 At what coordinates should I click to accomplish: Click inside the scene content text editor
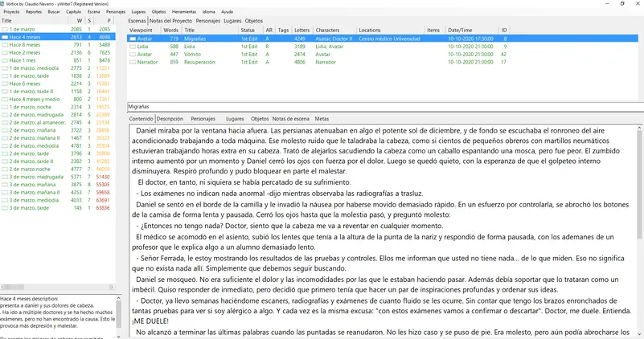click(x=382, y=231)
